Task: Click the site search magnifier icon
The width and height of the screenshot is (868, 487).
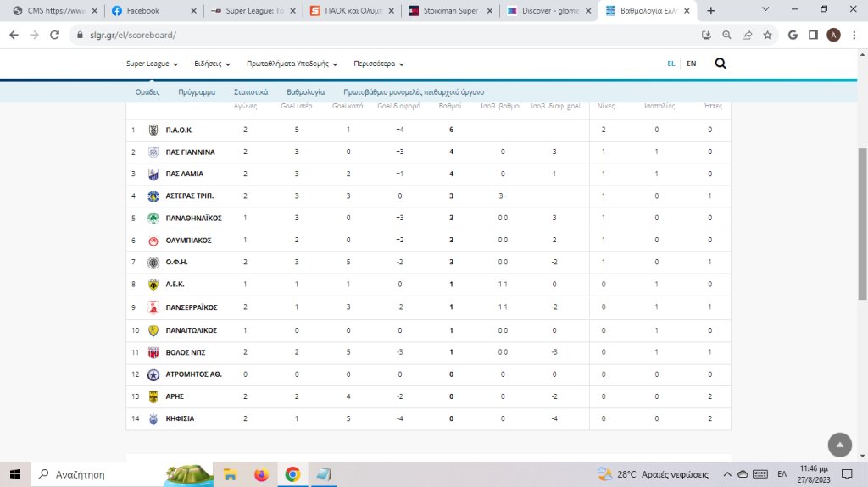Action: [720, 64]
